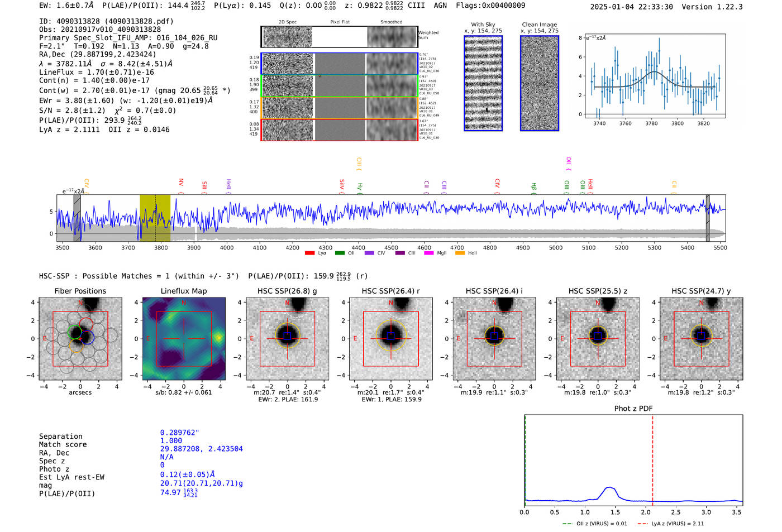The image size is (782, 532).
Task: Click the orange HeII legend swatch
Action: [460, 253]
